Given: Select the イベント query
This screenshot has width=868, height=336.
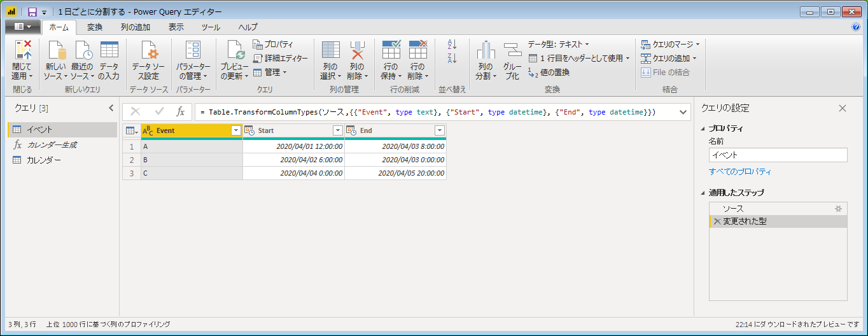Looking at the screenshot, I should pyautogui.click(x=62, y=130).
